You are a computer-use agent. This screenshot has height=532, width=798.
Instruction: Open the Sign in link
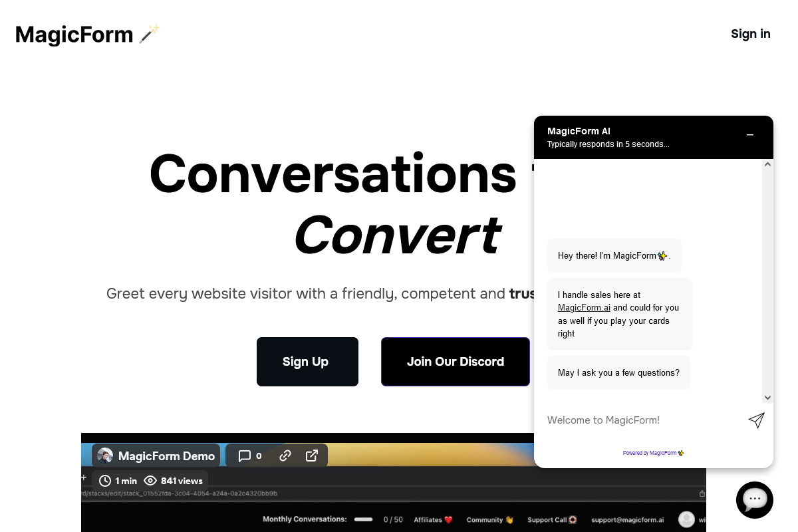pyautogui.click(x=751, y=33)
